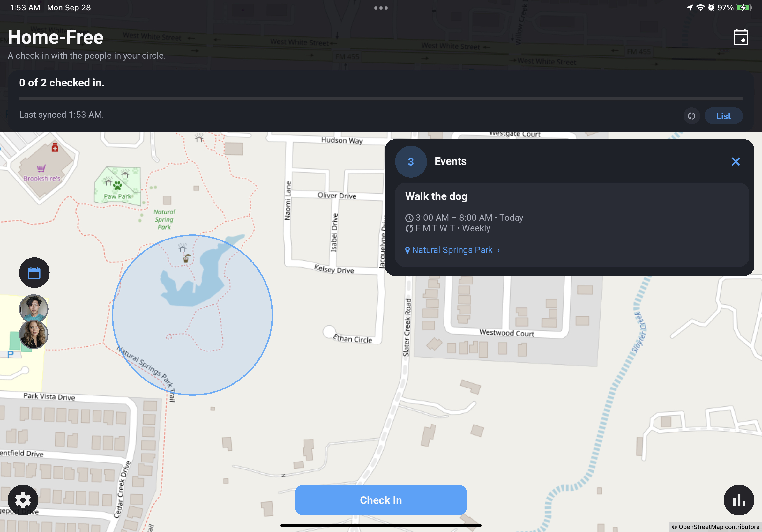Tap the Park Vista Drive street label

click(x=49, y=396)
